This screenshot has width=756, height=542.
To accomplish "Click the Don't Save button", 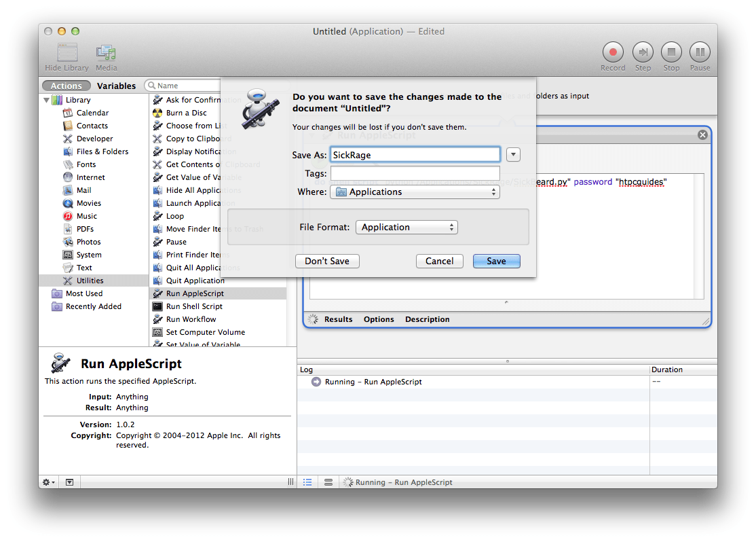I will [327, 261].
